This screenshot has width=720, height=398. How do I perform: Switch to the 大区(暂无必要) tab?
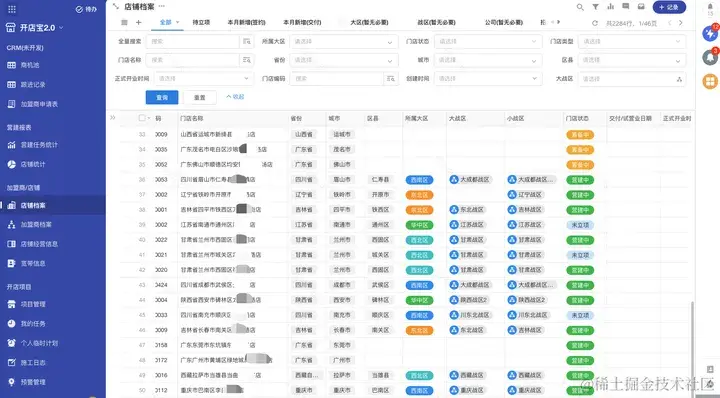click(369, 22)
